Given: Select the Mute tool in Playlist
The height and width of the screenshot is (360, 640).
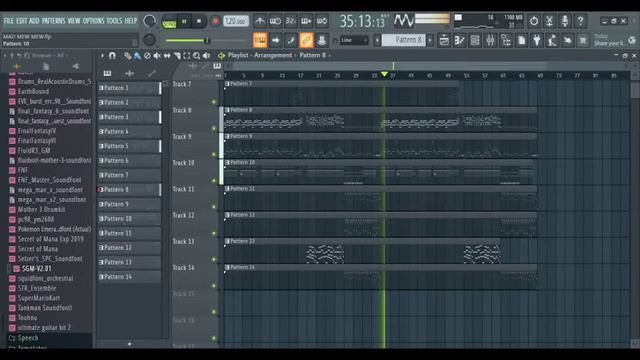Looking at the screenshot, I should pos(157,56).
